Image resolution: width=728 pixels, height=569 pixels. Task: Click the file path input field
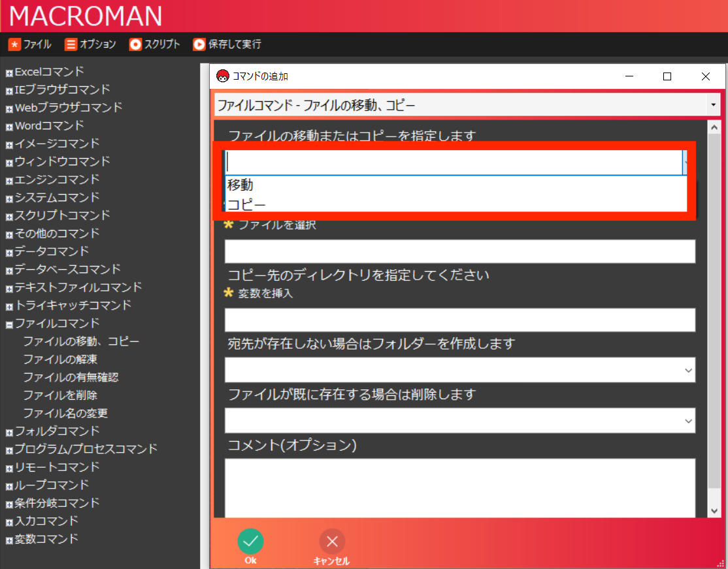click(x=459, y=251)
